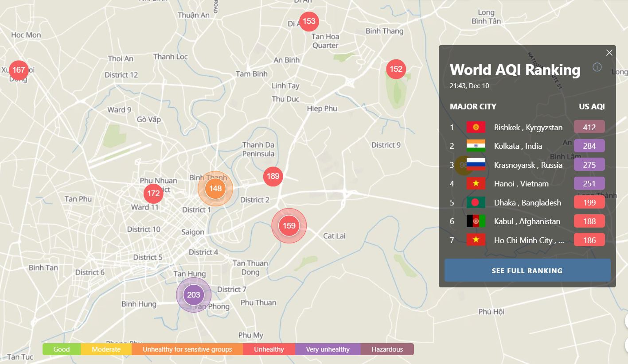628x364 pixels.
Task: Open Ho Chi Minh City ranking row
Action: [529, 240]
